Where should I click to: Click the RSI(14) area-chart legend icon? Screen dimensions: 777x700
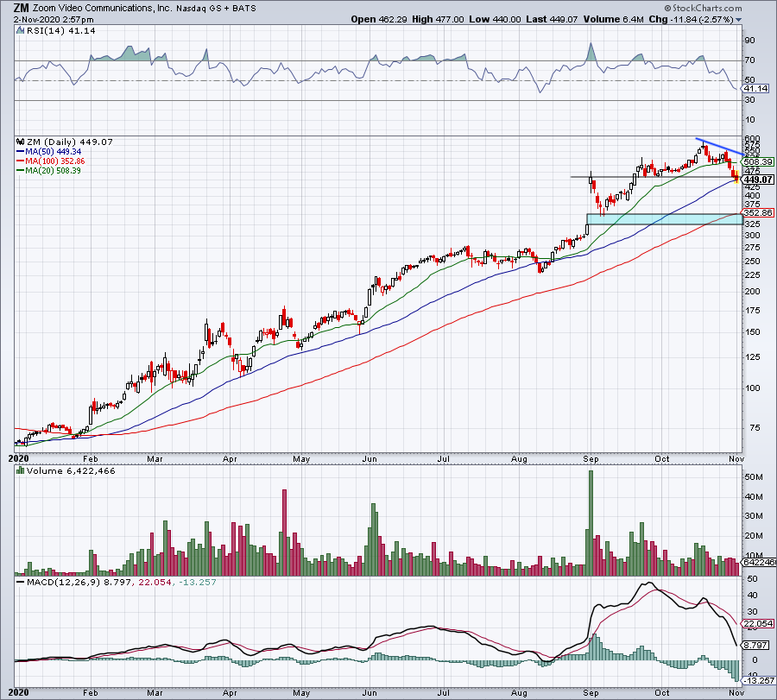20,31
